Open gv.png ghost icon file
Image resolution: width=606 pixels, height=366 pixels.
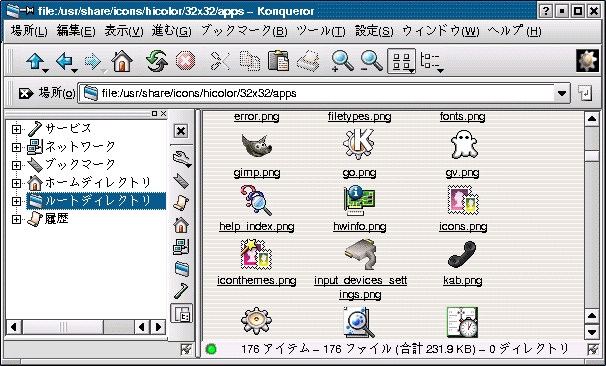click(x=463, y=154)
